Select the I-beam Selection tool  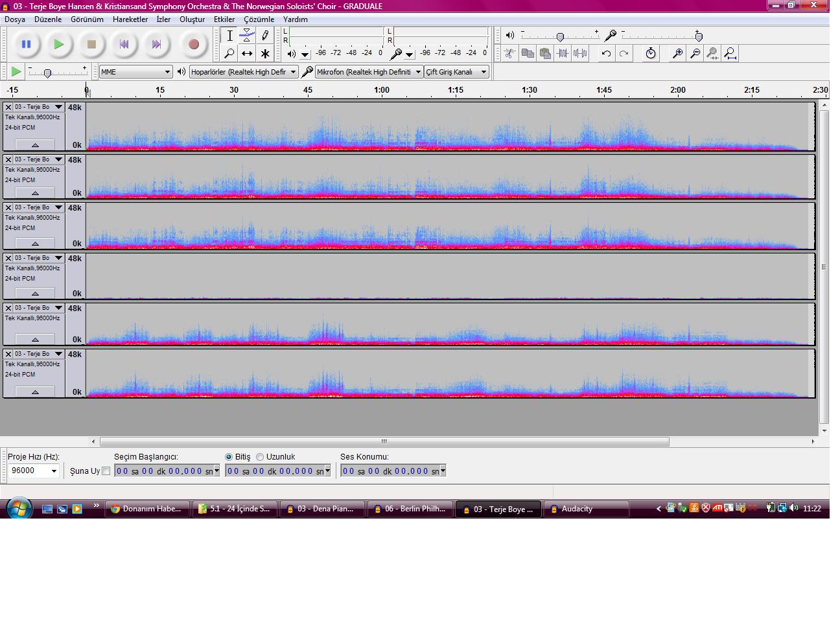point(229,36)
